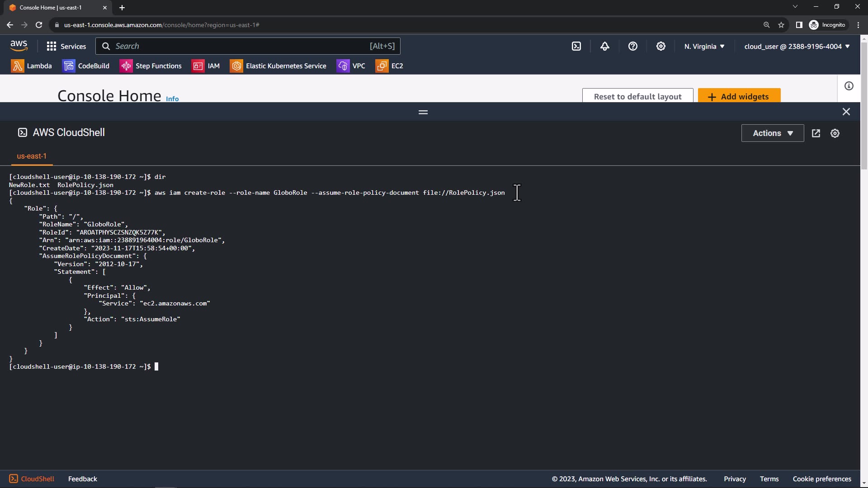Click the CloudShell panel resize handle
Image resolution: width=868 pixels, height=488 pixels.
[423, 112]
